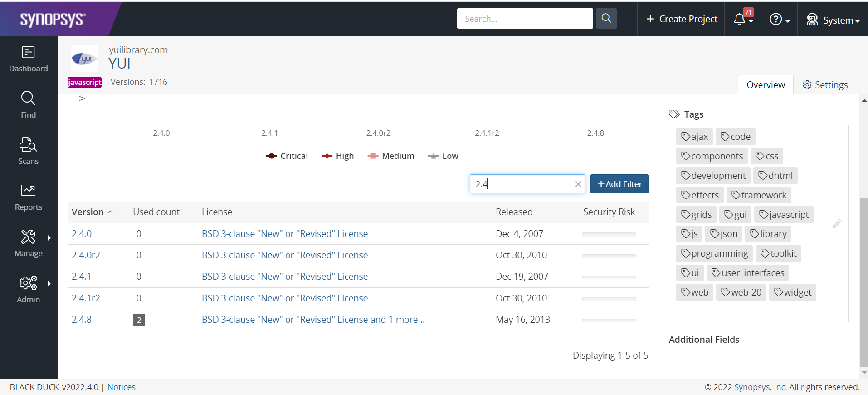Click the effects tag
868x395 pixels.
tap(700, 195)
